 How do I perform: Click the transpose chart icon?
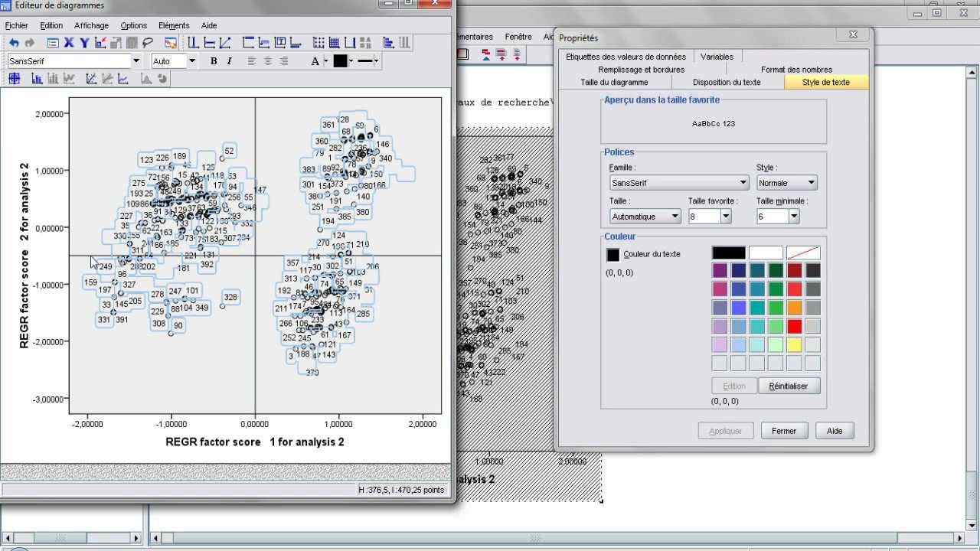pos(388,43)
